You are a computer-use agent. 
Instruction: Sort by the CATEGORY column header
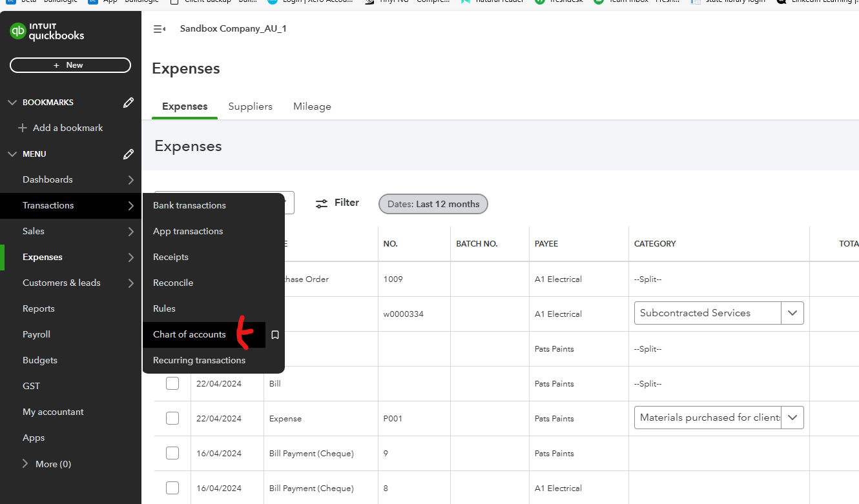pyautogui.click(x=655, y=244)
